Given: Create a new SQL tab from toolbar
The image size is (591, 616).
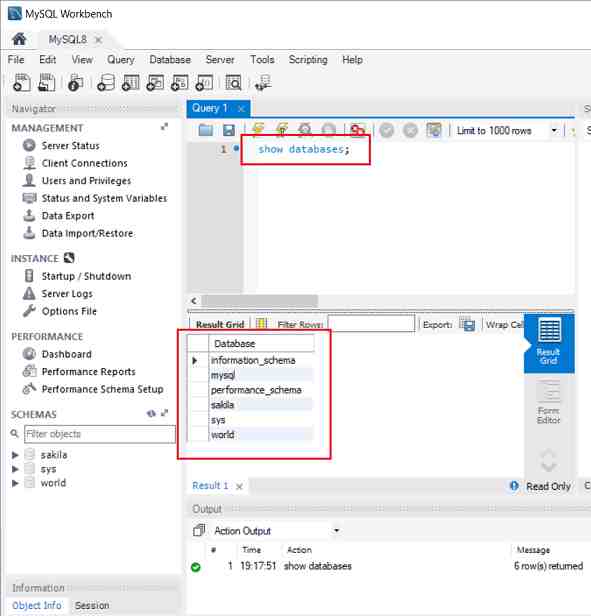Looking at the screenshot, I should point(22,82).
